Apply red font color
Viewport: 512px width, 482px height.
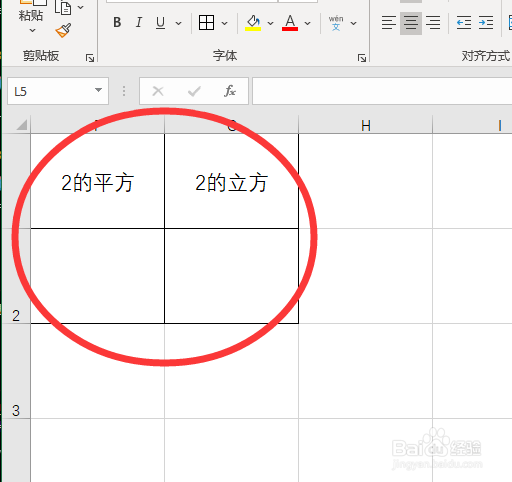point(290,23)
